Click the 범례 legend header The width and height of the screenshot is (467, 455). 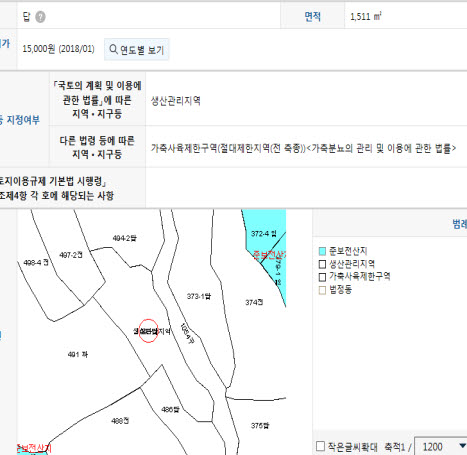(460, 224)
